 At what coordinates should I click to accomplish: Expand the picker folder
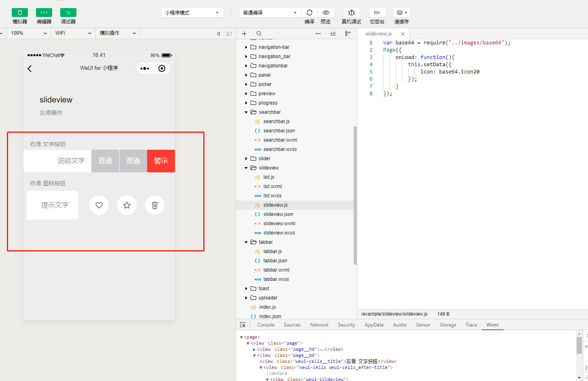(x=246, y=84)
